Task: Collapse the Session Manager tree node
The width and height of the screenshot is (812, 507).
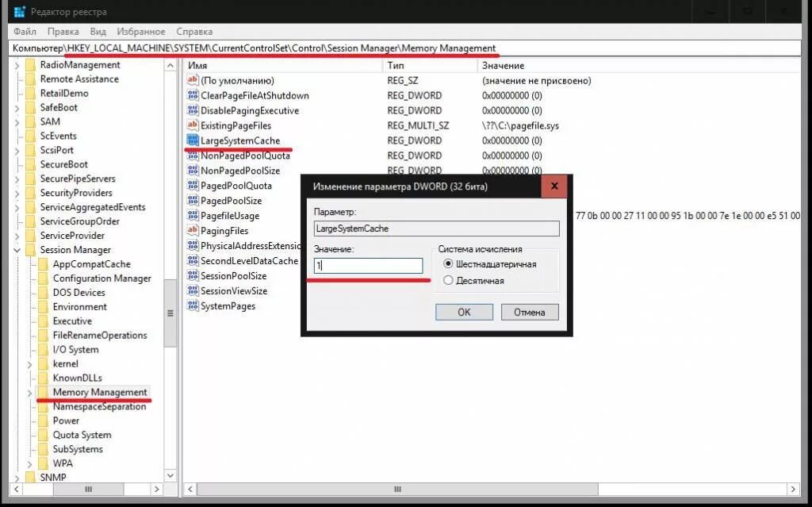Action: point(17,250)
